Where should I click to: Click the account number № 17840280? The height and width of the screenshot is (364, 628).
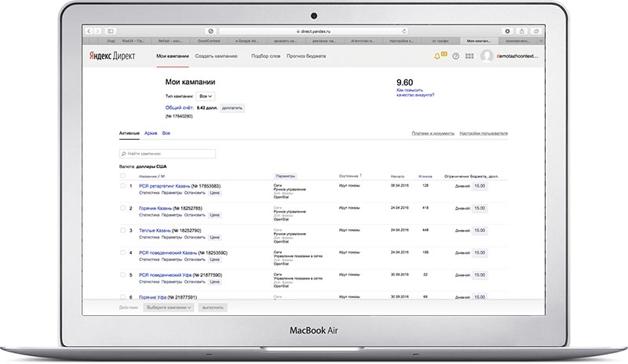pyautogui.click(x=179, y=116)
